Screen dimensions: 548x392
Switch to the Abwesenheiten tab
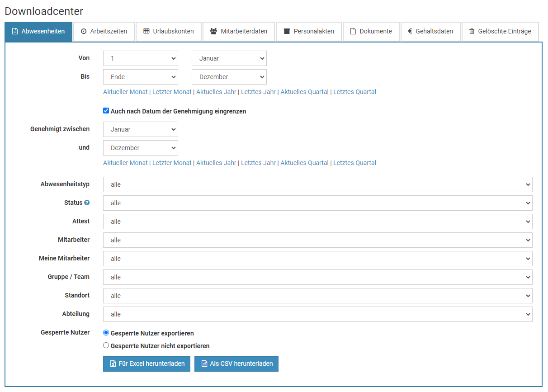pyautogui.click(x=38, y=32)
